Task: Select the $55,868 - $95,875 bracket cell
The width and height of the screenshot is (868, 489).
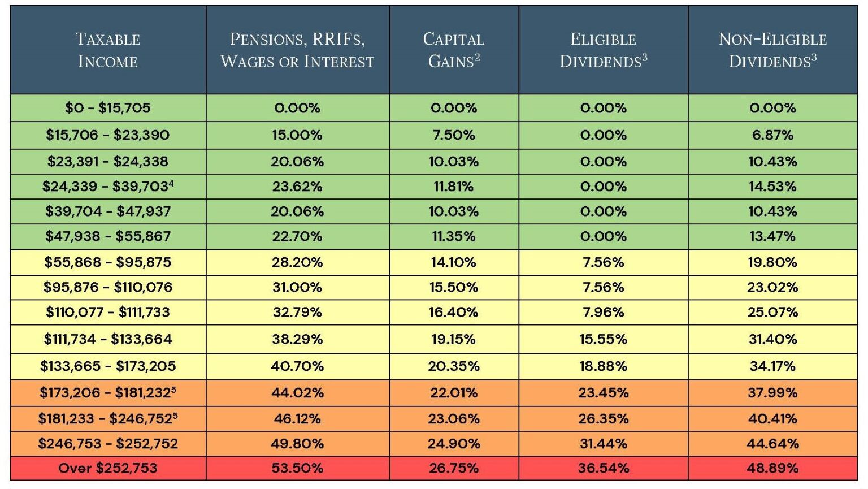Action: (108, 262)
